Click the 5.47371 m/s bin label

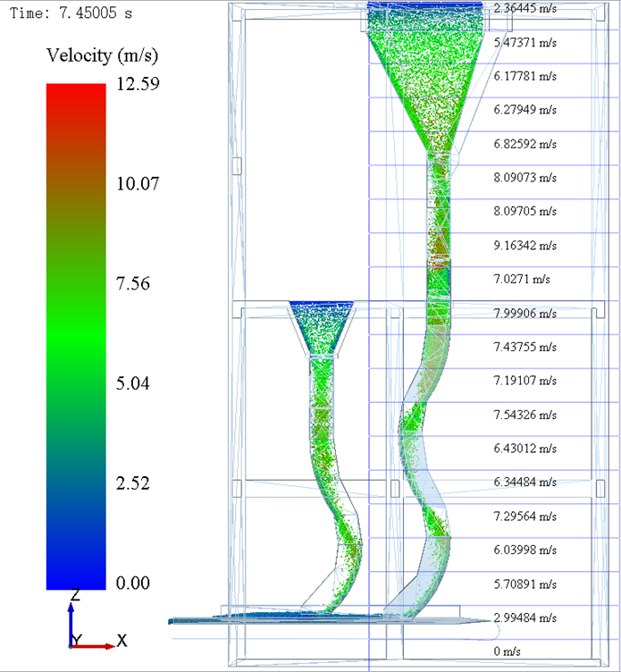click(525, 42)
